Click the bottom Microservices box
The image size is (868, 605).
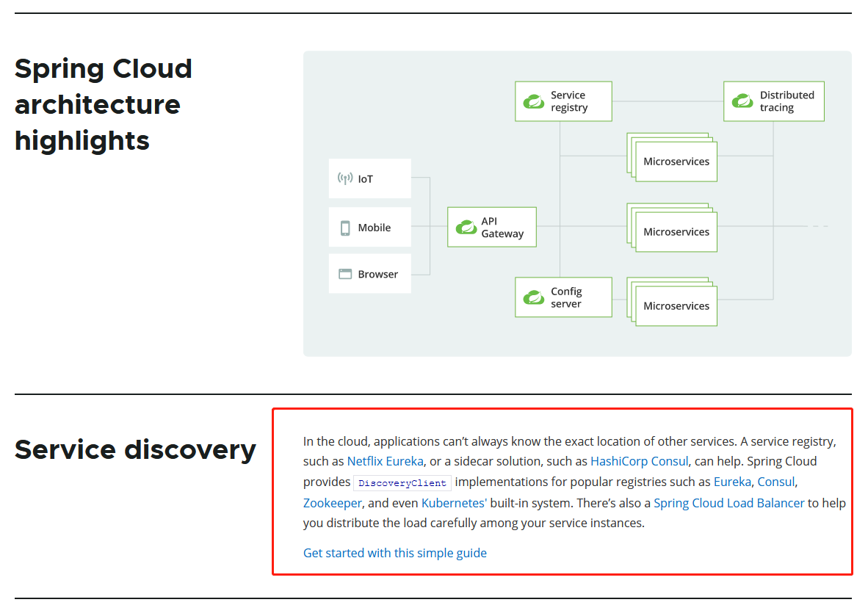(x=676, y=305)
